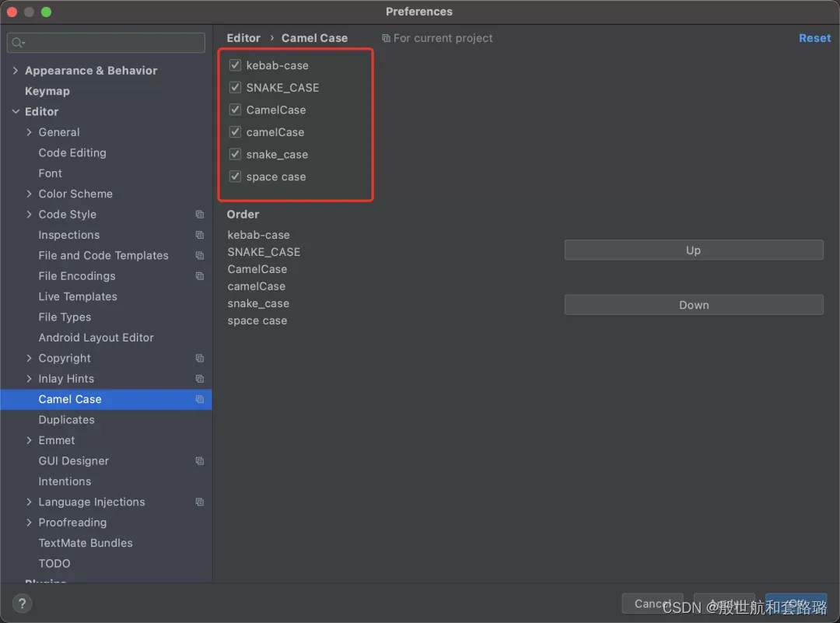Expand the Copyright node
This screenshot has width=840, height=623.
point(29,358)
